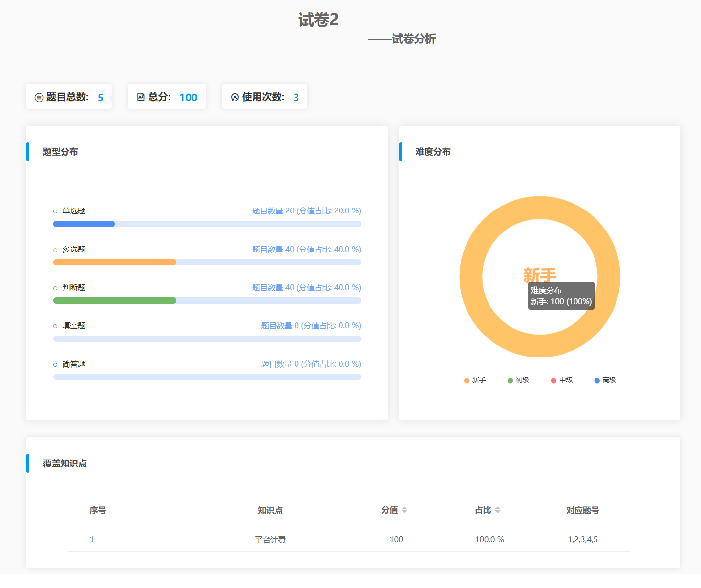Click the gauge icon beside 使用次数

coord(235,97)
